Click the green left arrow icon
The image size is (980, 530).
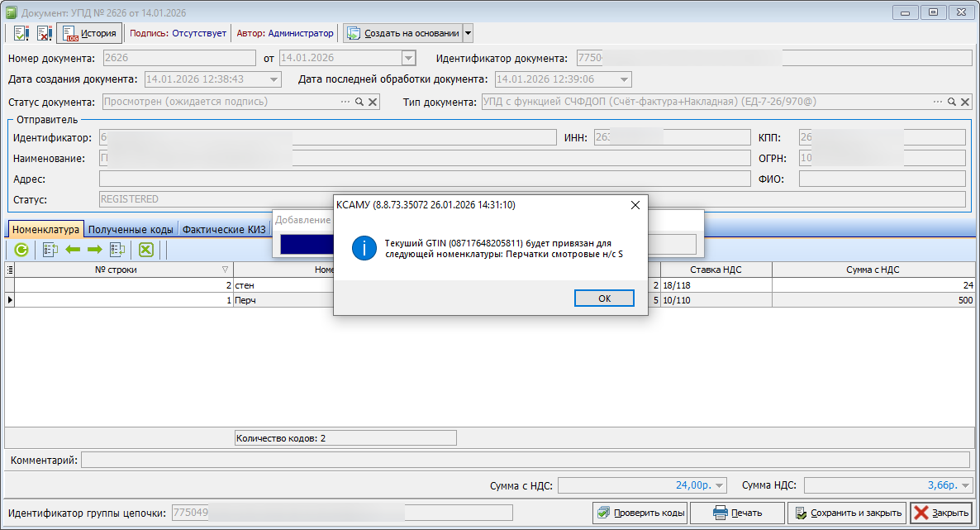click(x=73, y=249)
